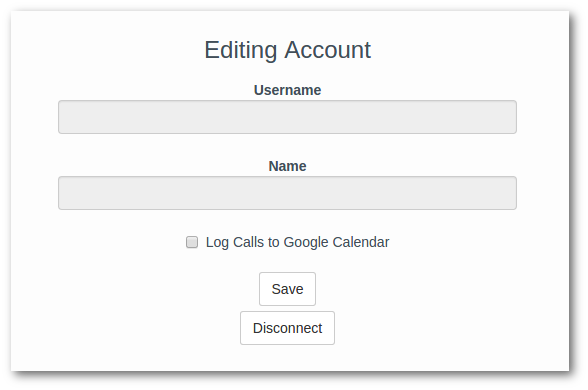
Task: Save the account changes
Action: click(x=287, y=289)
